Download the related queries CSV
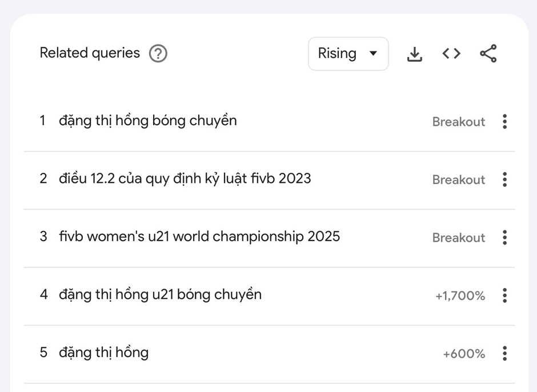Image resolution: width=537 pixels, height=392 pixels. pos(414,54)
